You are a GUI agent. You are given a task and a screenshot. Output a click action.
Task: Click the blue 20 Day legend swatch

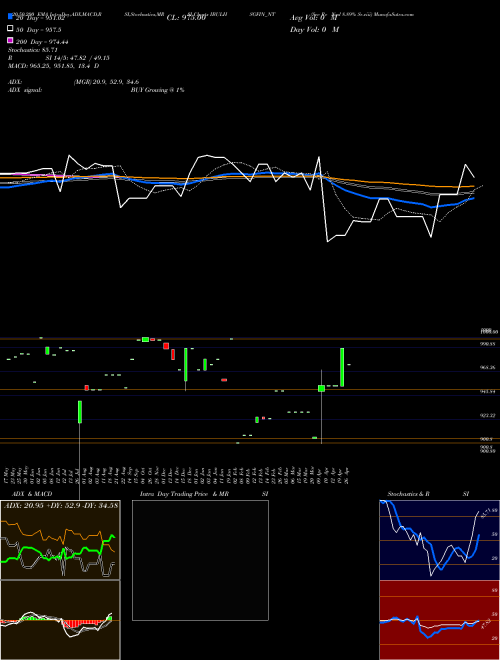10,17
